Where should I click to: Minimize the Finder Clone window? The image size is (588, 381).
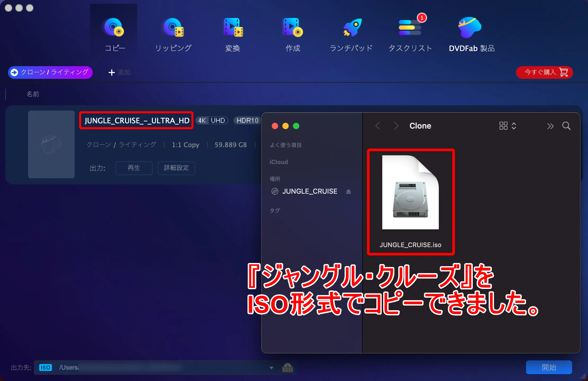(286, 126)
